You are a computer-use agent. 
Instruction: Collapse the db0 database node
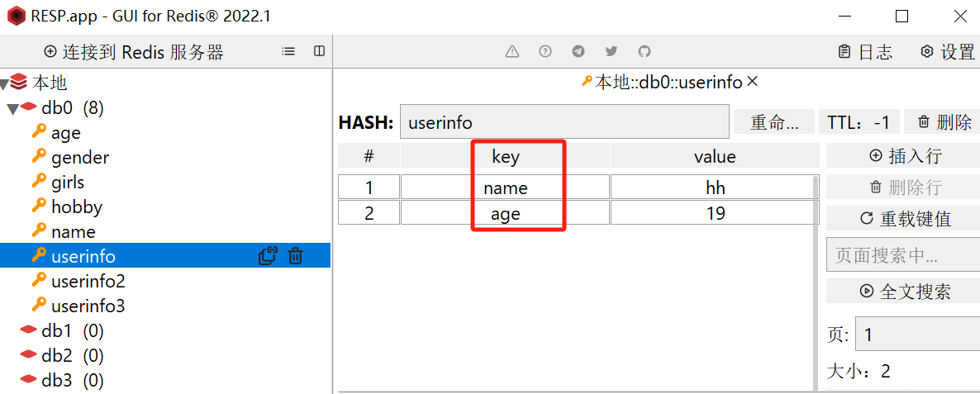12,109
